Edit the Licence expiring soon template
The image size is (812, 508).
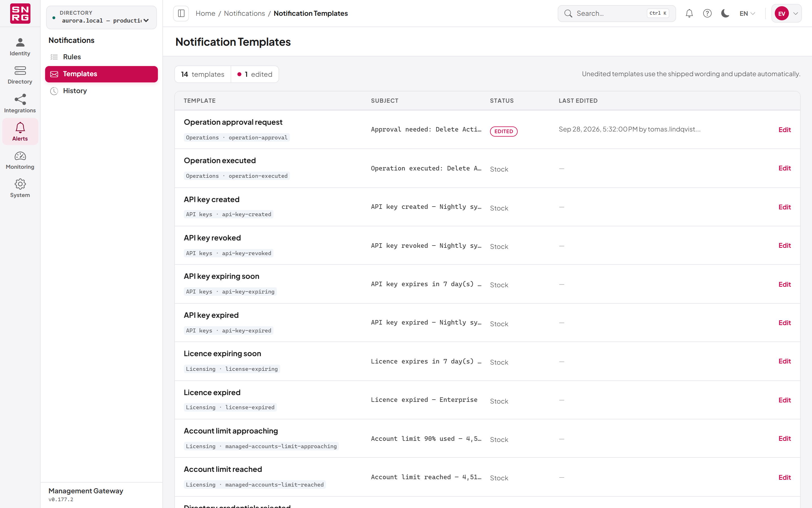pyautogui.click(x=784, y=361)
